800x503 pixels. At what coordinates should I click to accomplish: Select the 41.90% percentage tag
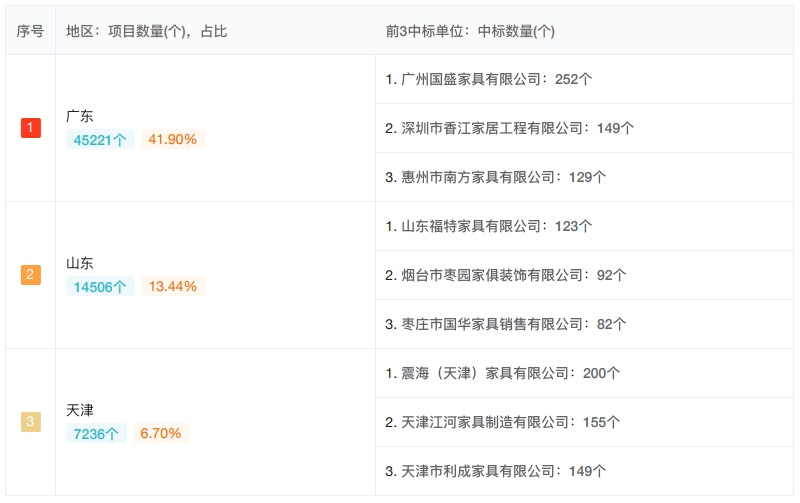(173, 139)
